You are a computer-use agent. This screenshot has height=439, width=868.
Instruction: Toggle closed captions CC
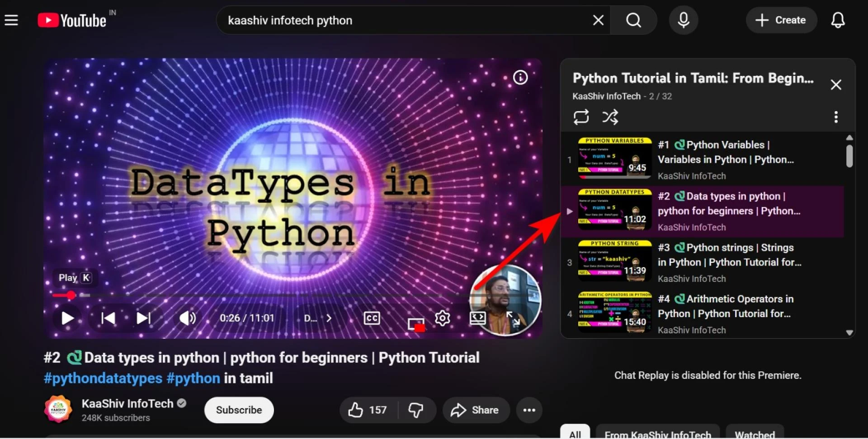pyautogui.click(x=372, y=318)
